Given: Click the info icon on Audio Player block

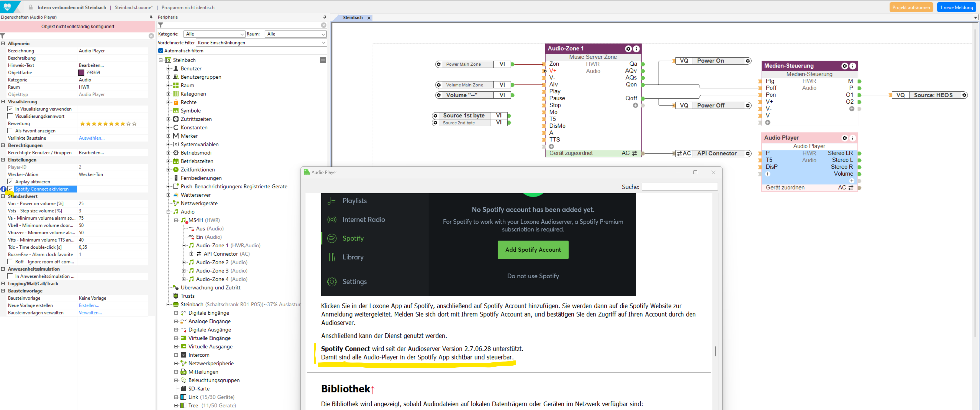Looking at the screenshot, I should coord(852,138).
